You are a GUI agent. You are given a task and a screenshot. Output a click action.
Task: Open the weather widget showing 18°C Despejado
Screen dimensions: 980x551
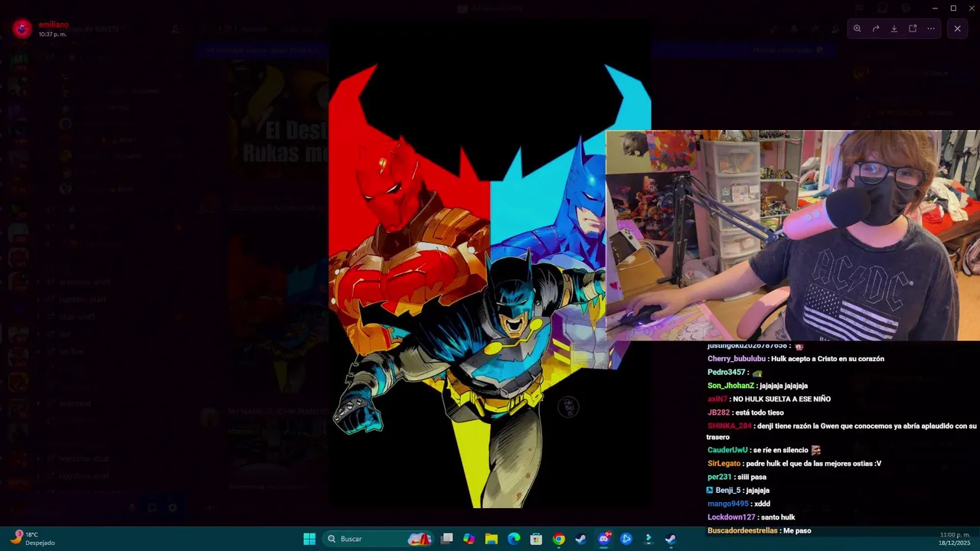click(34, 539)
